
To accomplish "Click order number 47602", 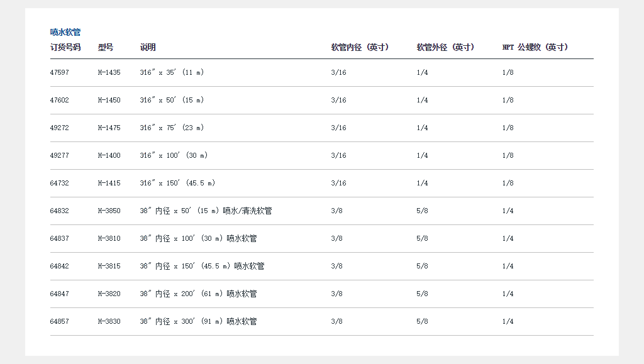I will pos(60,101).
